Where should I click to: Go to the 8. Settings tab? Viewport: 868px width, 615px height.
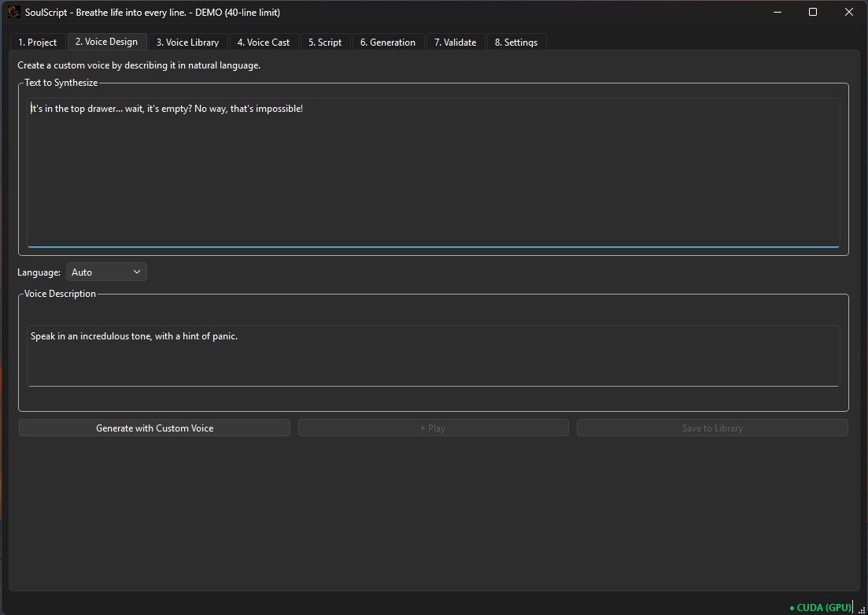516,42
